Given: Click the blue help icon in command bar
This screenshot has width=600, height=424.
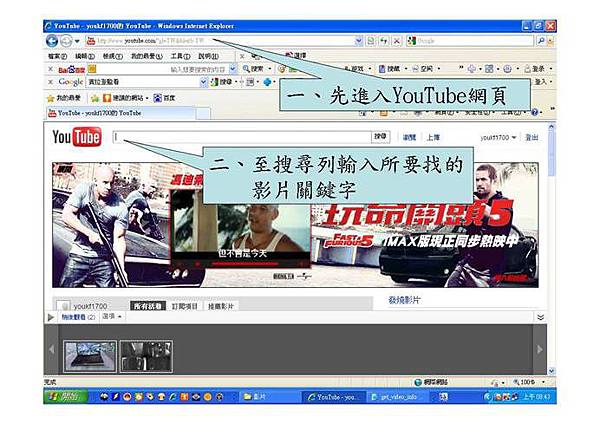Looking at the screenshot, I should (x=535, y=112).
